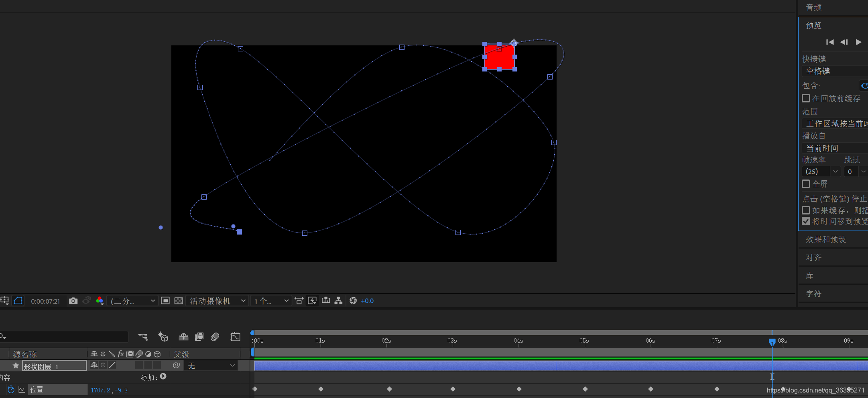Toggle hide shy layers icon in timeline
868x398 pixels.
(183, 337)
